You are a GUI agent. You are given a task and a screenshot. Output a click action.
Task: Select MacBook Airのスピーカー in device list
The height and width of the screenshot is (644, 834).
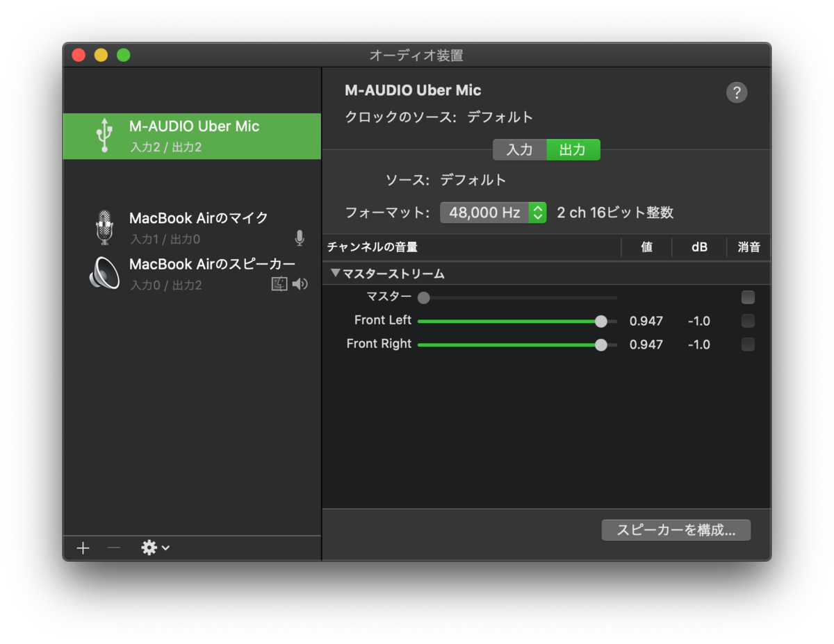tap(192, 274)
